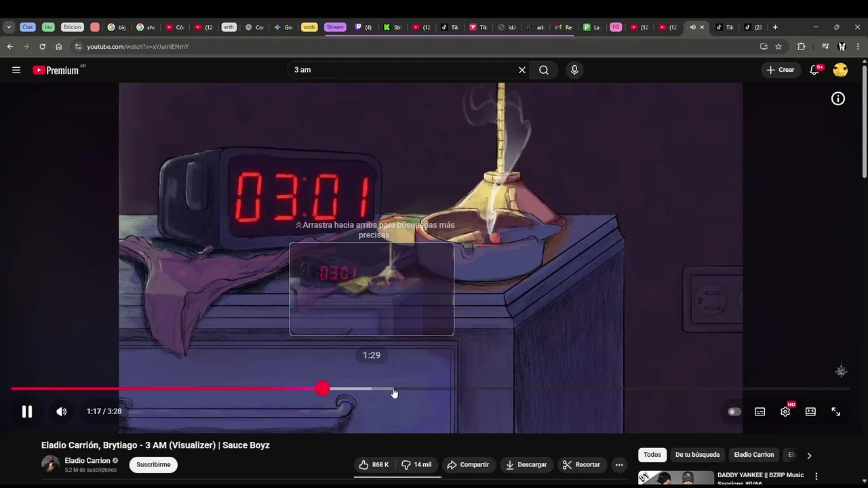Select the Todos filter chip
The height and width of the screenshot is (488, 868).
click(652, 455)
